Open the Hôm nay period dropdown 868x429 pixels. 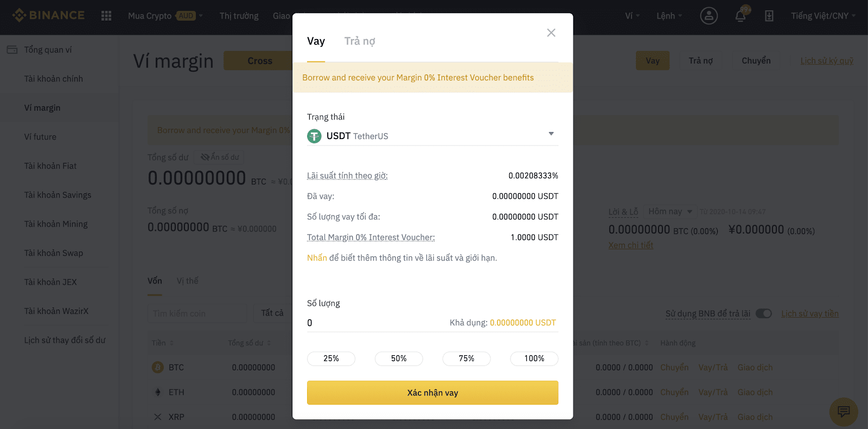pyautogui.click(x=671, y=211)
